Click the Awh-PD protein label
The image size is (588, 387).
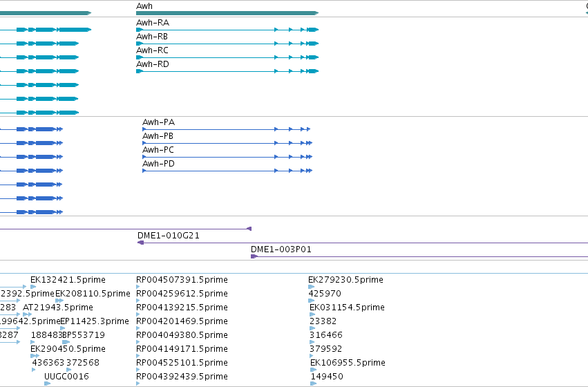159,164
